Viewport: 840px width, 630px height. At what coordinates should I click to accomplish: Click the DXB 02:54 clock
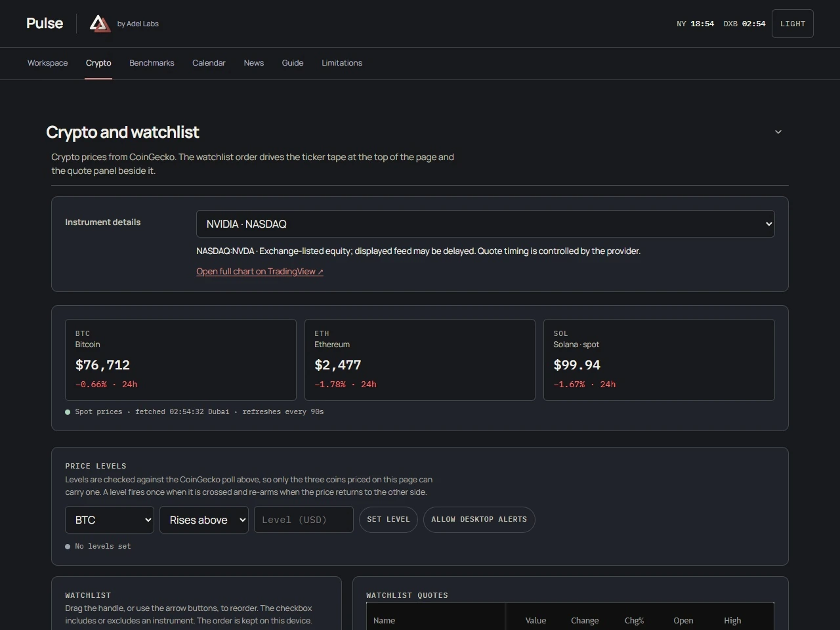(744, 24)
